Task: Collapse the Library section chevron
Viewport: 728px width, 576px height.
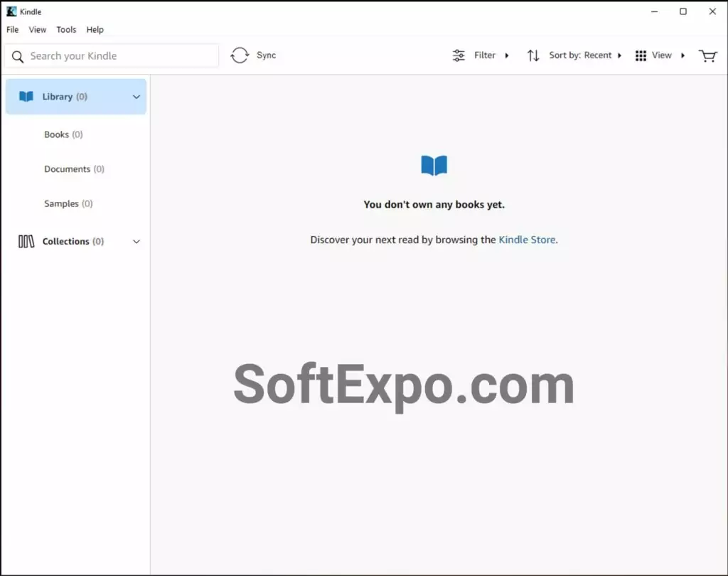Action: (136, 97)
